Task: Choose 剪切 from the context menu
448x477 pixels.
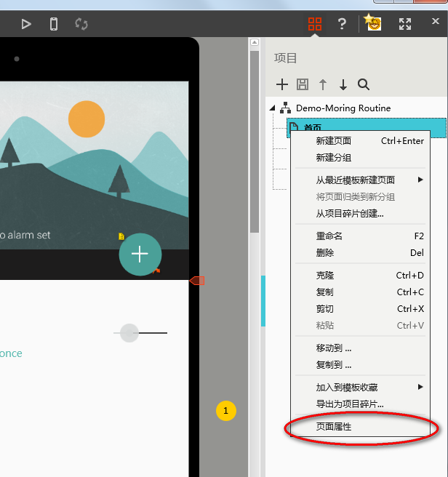Action: click(x=360, y=309)
